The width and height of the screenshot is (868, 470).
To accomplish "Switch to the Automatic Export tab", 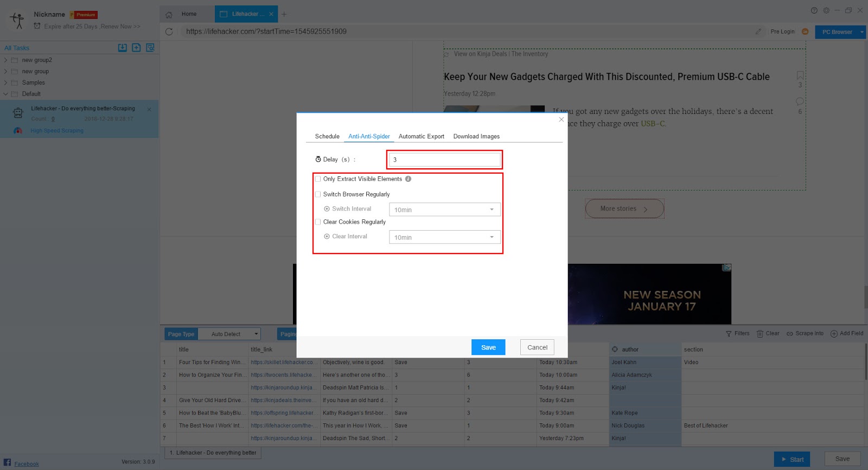I will (x=421, y=136).
